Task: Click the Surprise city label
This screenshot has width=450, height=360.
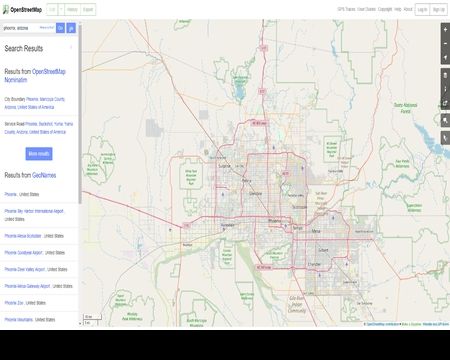Action: 224,166
